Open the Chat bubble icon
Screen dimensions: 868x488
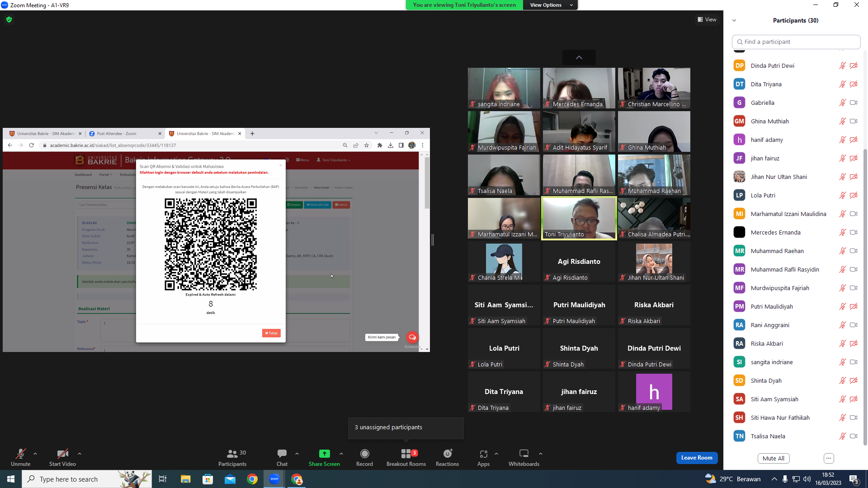(x=282, y=454)
